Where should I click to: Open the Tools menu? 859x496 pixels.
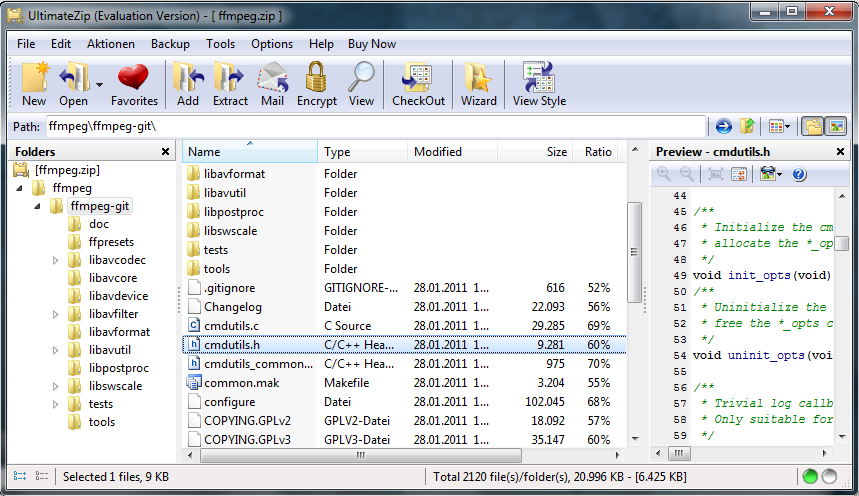[220, 44]
